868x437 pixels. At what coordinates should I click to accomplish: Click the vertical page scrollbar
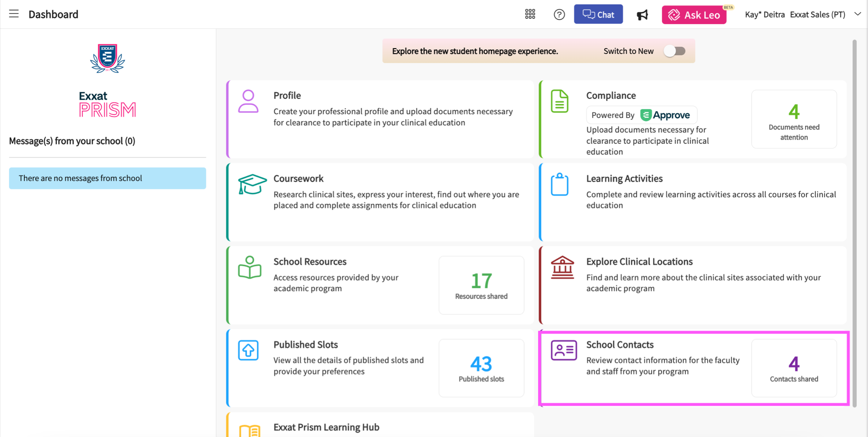click(x=854, y=224)
